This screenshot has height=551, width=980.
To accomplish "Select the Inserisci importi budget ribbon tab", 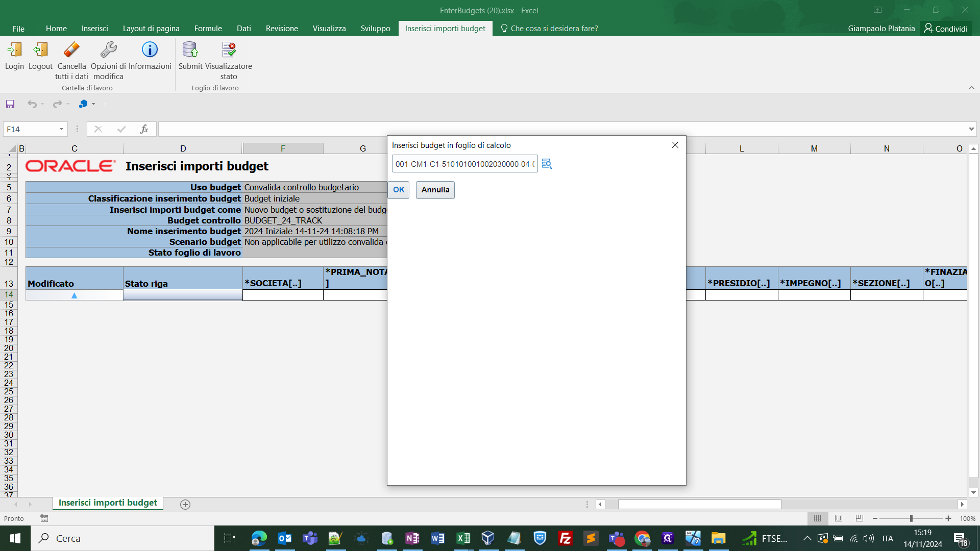I will click(x=445, y=29).
